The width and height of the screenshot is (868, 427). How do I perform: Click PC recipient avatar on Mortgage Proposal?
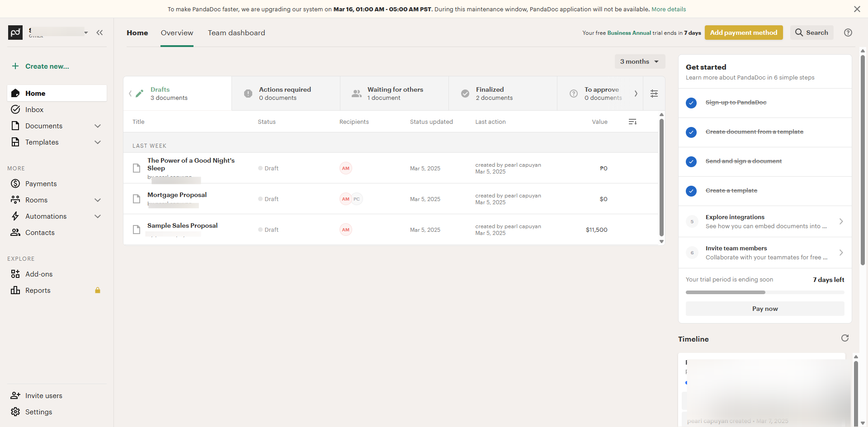pos(357,199)
